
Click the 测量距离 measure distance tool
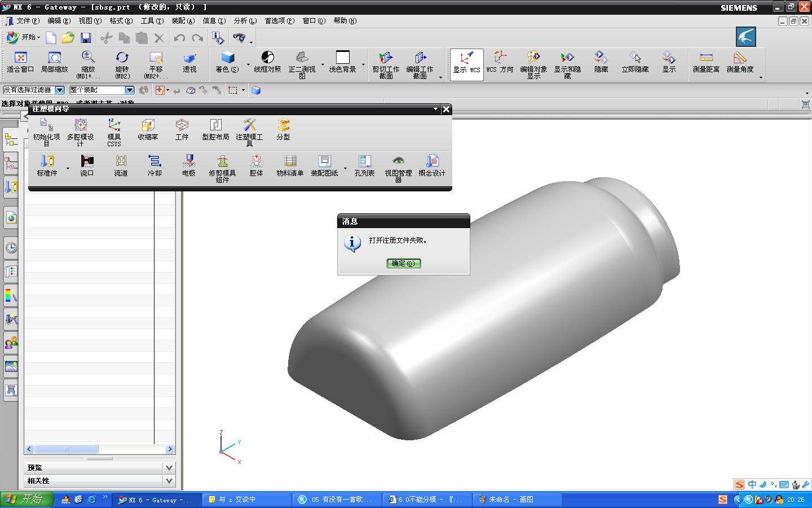(706, 62)
